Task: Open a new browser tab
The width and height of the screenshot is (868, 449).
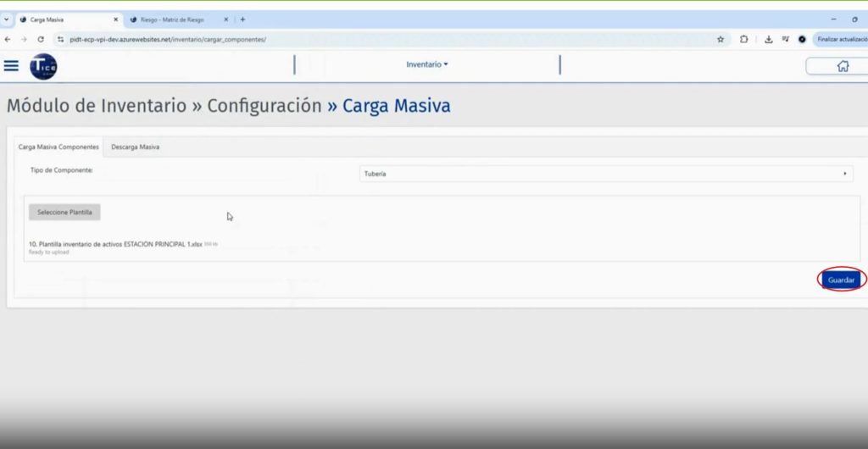Action: (242, 19)
